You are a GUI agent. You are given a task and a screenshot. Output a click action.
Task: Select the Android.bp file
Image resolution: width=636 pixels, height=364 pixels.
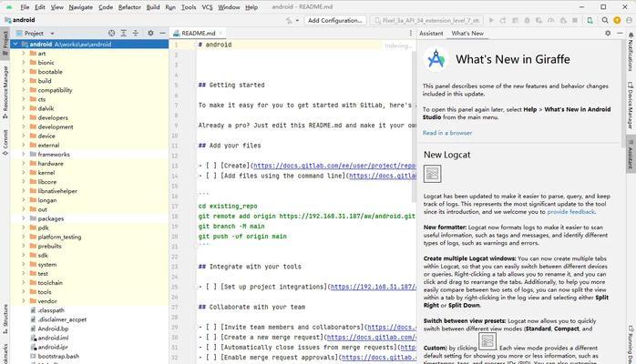pyautogui.click(x=53, y=329)
